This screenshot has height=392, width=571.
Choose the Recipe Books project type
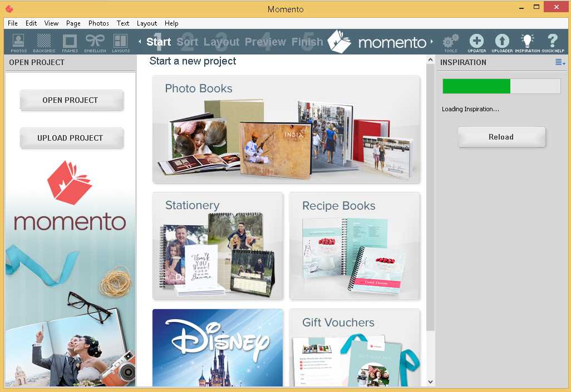click(x=355, y=246)
